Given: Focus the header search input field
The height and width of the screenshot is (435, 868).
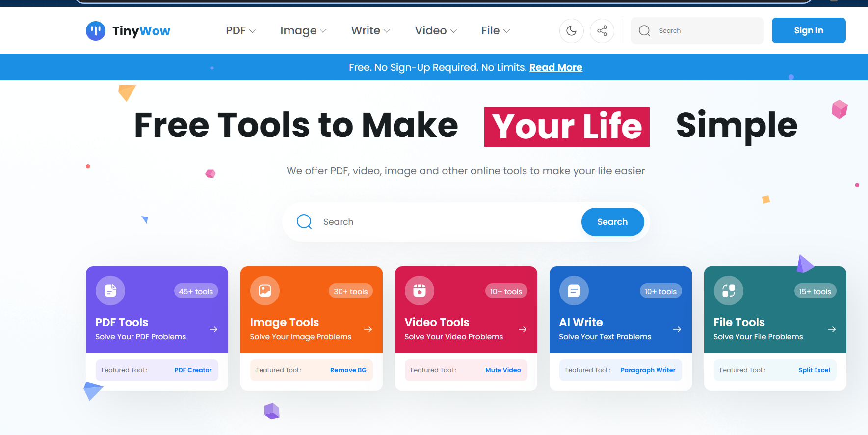Looking at the screenshot, I should (697, 31).
